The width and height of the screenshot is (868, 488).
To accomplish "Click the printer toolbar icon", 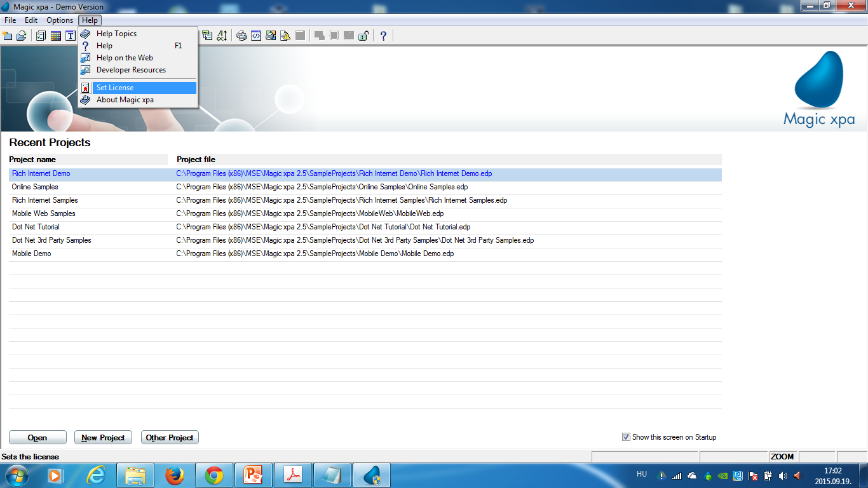I will click(241, 36).
